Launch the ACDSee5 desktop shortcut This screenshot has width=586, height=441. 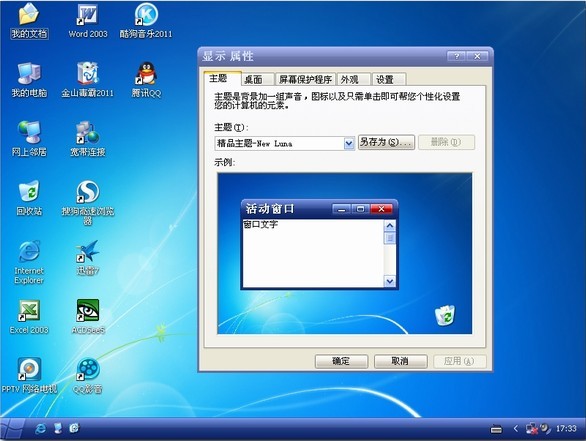[88, 317]
